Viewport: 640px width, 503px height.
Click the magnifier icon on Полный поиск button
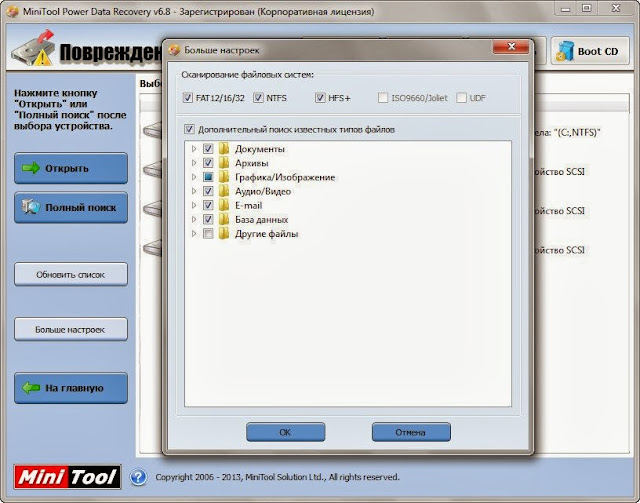pyautogui.click(x=31, y=207)
